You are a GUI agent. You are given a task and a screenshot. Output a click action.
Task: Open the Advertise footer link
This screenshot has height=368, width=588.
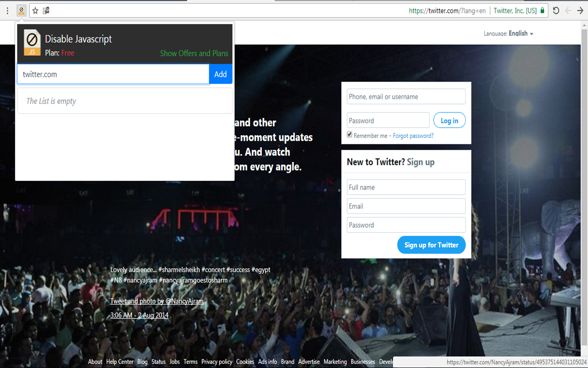[309, 362]
